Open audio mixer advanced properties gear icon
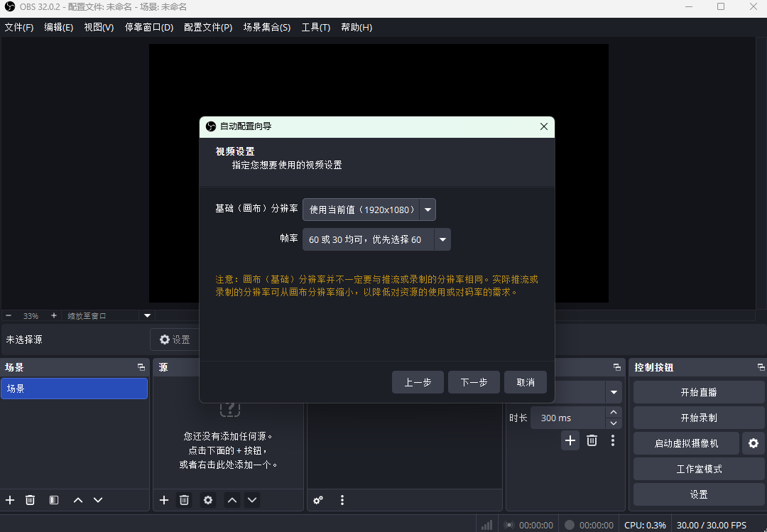This screenshot has width=767, height=532. click(317, 500)
